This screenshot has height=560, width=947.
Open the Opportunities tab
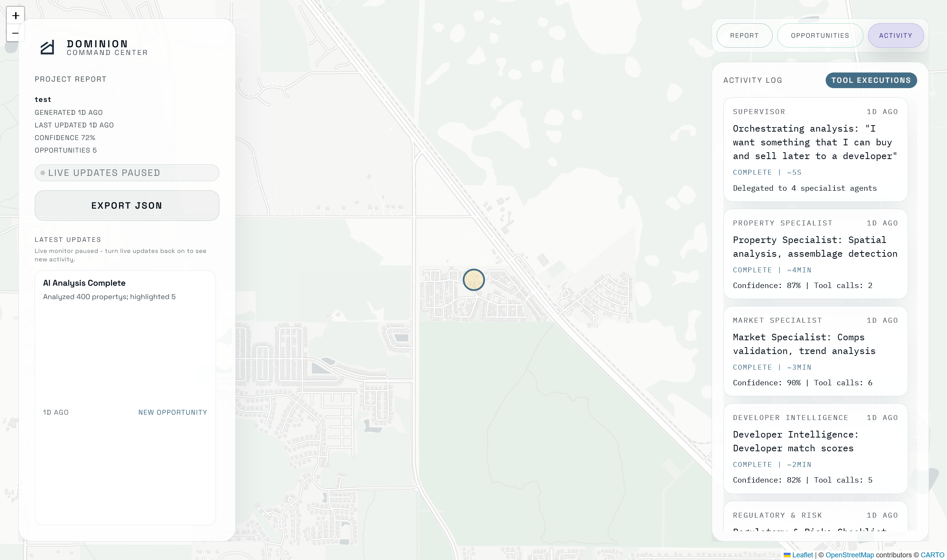[x=820, y=35]
